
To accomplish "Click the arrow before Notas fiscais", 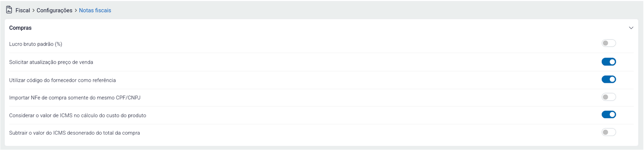I will (x=76, y=11).
